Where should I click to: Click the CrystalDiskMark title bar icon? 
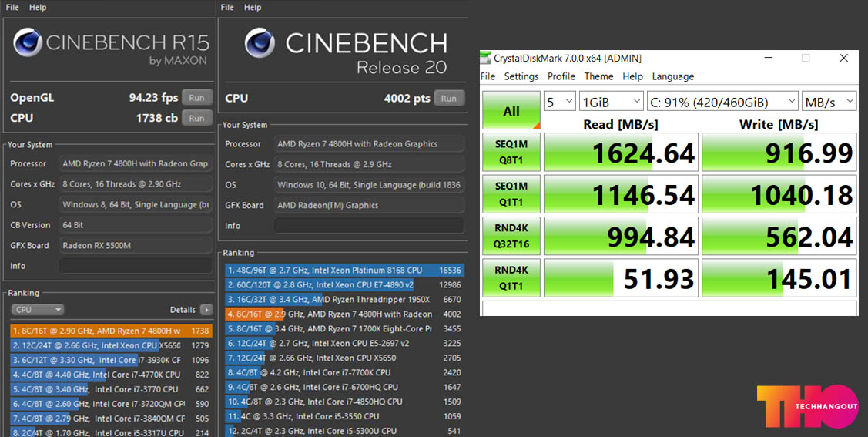(x=485, y=58)
